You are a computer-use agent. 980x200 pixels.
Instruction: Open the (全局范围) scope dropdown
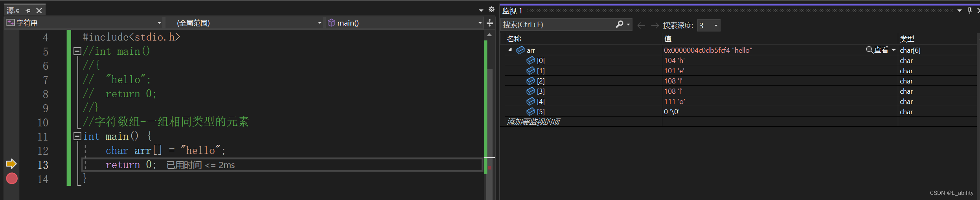tap(244, 23)
